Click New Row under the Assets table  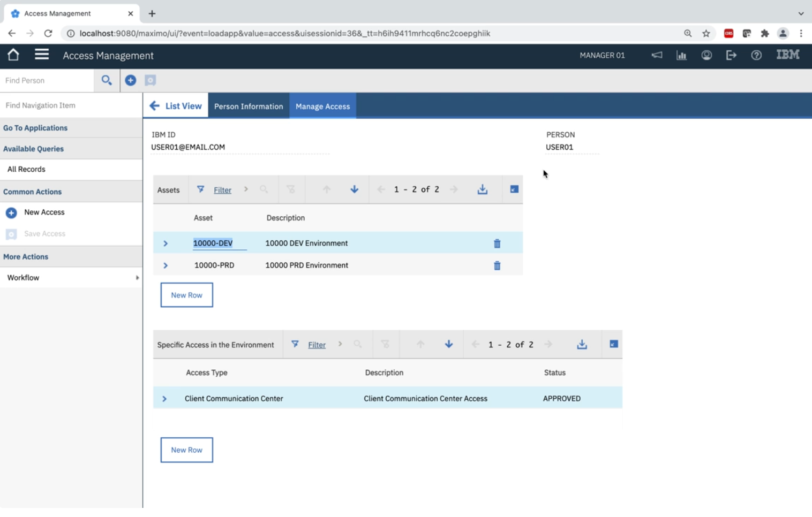coord(186,294)
